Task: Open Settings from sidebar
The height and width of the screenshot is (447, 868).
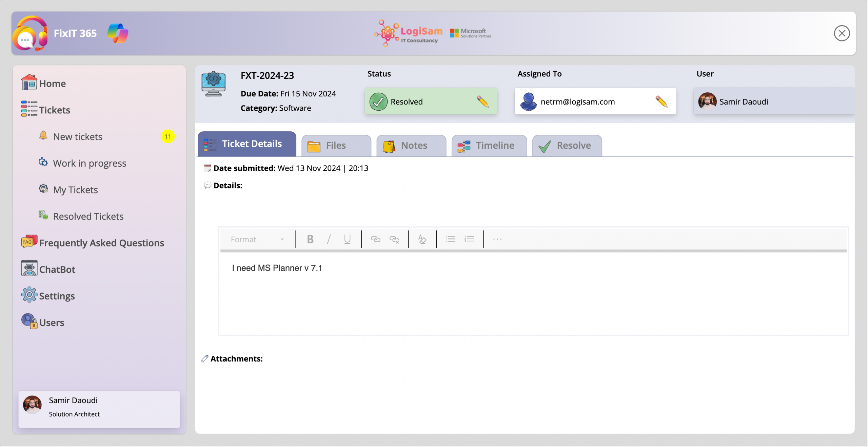Action: click(x=57, y=296)
